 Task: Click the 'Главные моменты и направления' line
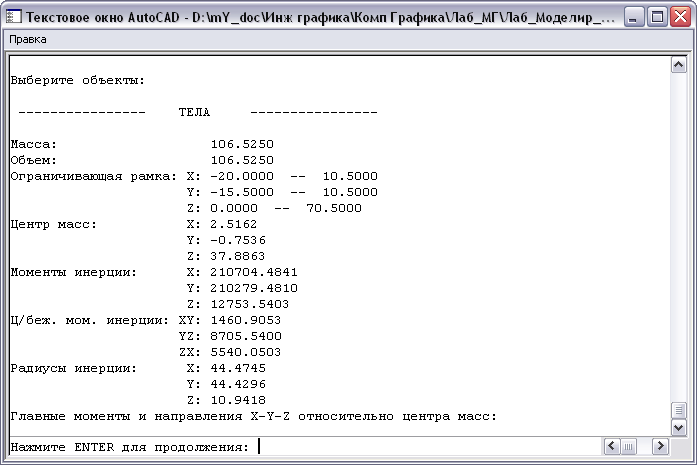[x=253, y=417]
